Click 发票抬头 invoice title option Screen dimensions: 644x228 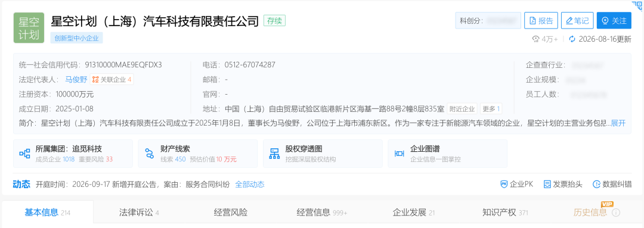[x=563, y=185]
